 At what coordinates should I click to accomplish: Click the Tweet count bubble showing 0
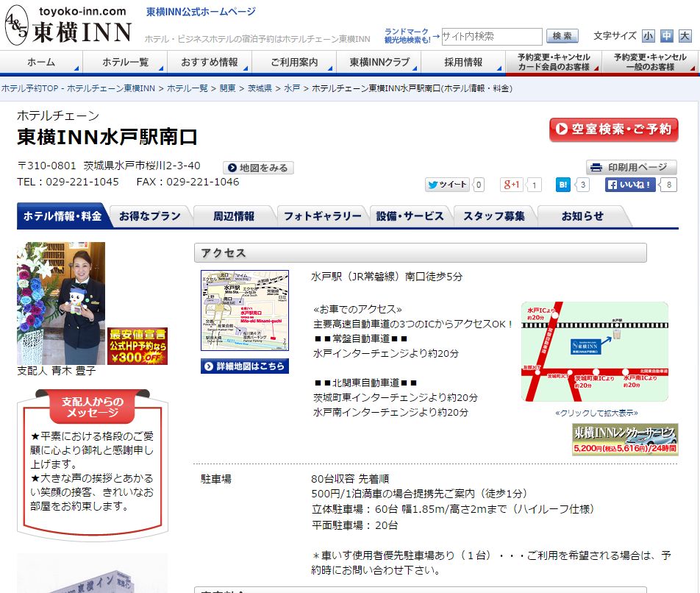479,185
